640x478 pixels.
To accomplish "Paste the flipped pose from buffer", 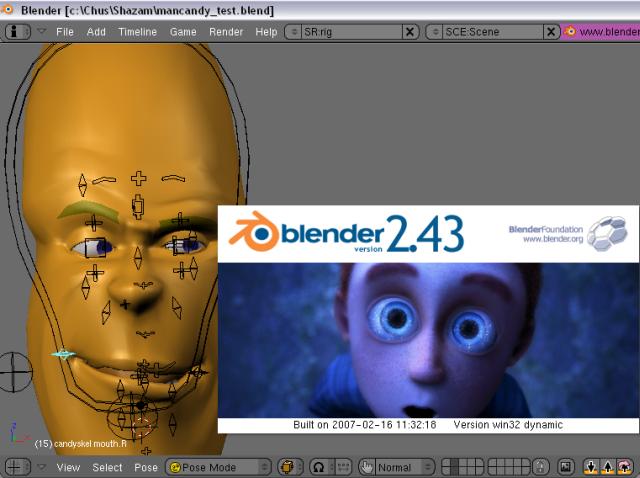I will click(x=624, y=467).
